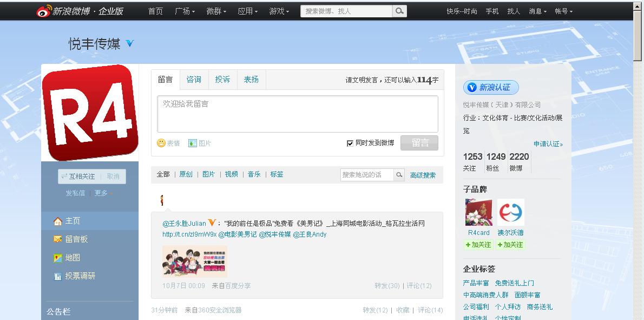Switch to the 投诉 complaints tab
Viewport: 644px width, 320px height.
pos(222,79)
